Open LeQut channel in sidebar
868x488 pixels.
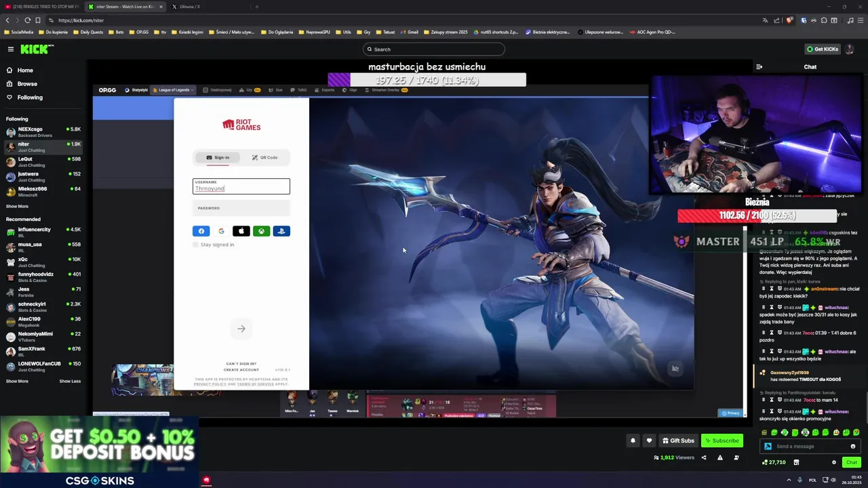(x=43, y=161)
